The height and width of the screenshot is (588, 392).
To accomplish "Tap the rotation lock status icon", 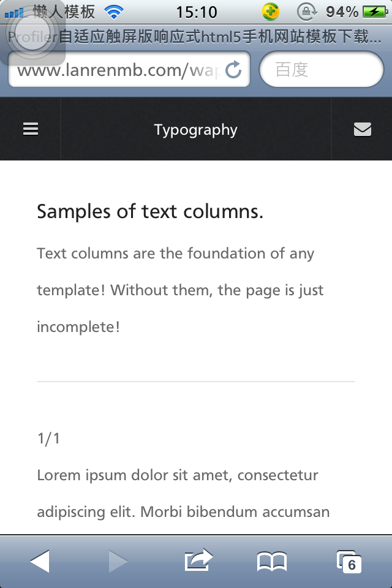I will (307, 12).
